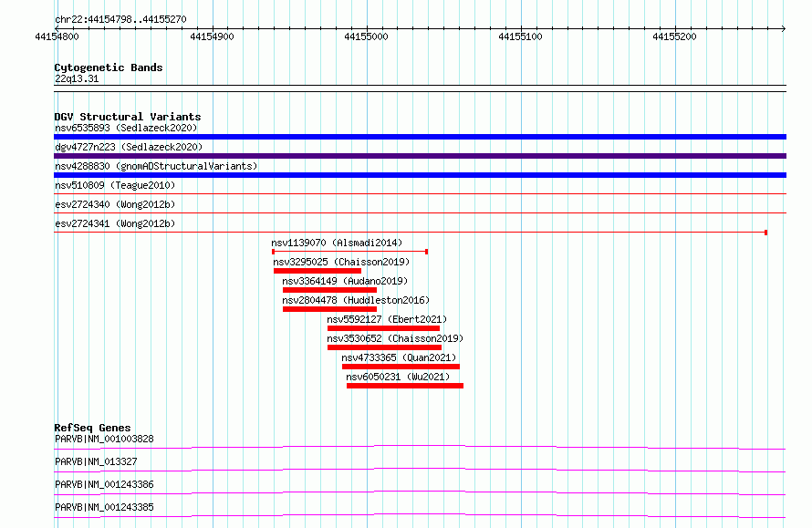The width and height of the screenshot is (812, 528).
Task: Open variant esv2724341 (Wong2012b) label
Action: coord(115,223)
